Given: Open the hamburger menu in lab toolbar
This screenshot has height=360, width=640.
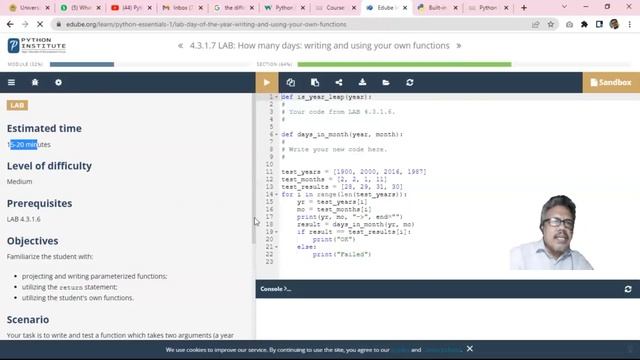Looking at the screenshot, I should 11,82.
